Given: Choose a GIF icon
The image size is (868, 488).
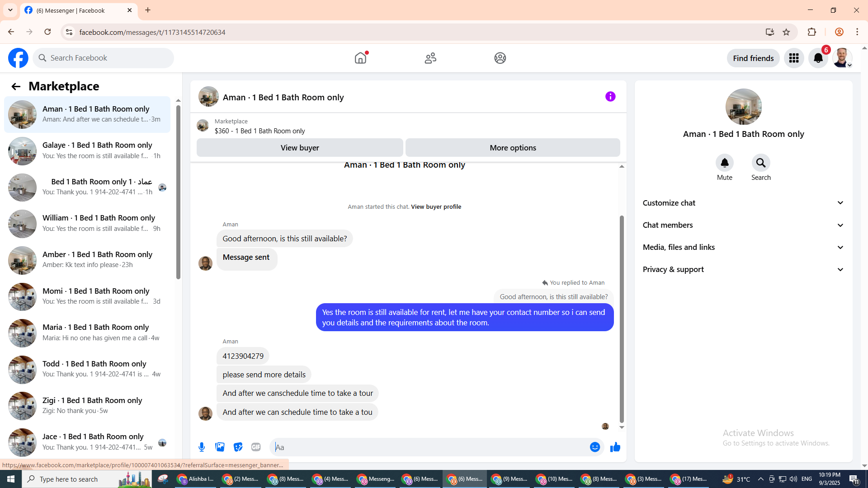Looking at the screenshot, I should [256, 447].
